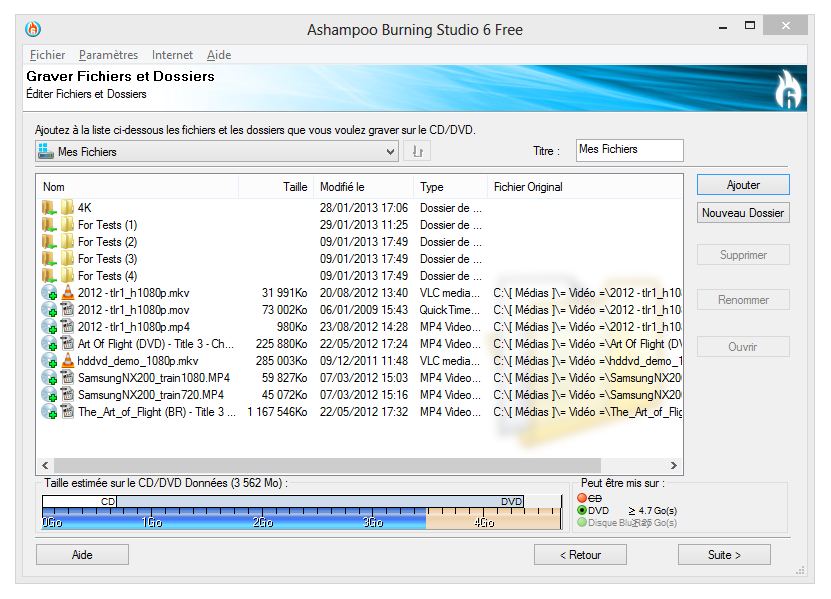Click the size value 73 002Ko

(285, 310)
